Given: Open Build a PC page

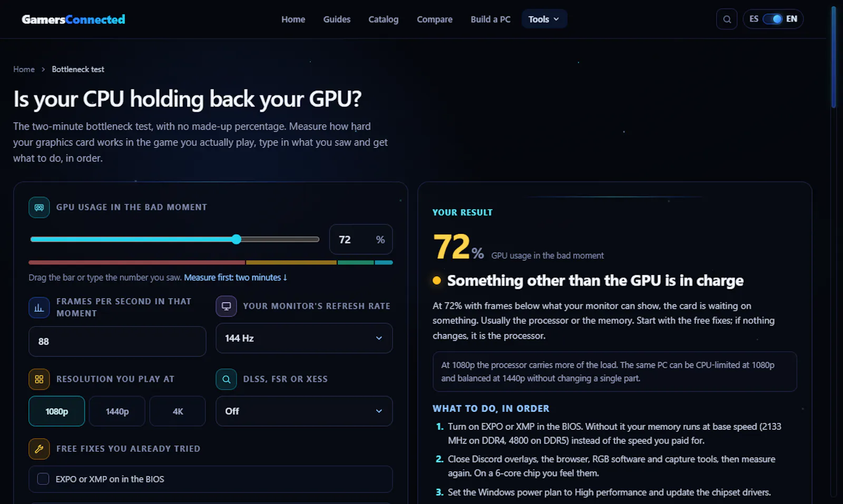Looking at the screenshot, I should coord(491,19).
